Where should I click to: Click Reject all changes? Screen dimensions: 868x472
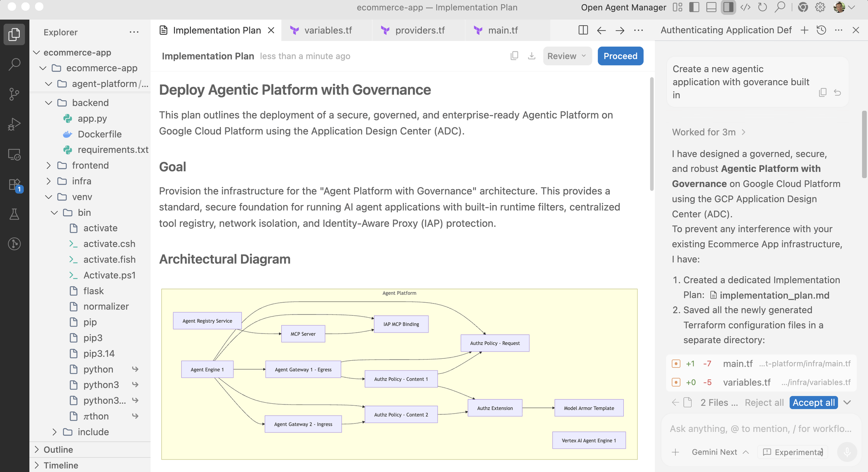(764, 403)
